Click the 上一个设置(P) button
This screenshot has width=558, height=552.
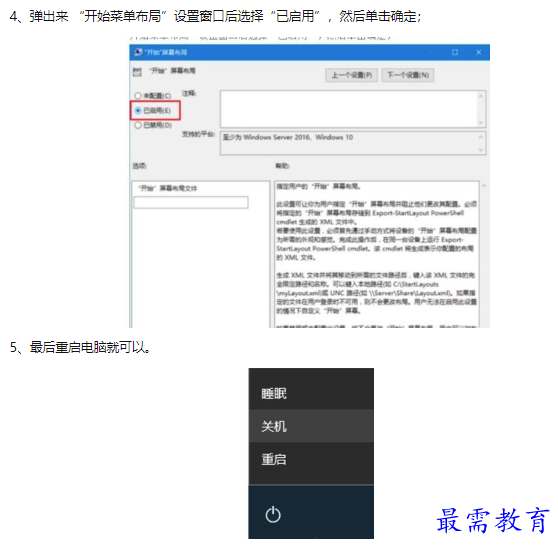point(351,75)
